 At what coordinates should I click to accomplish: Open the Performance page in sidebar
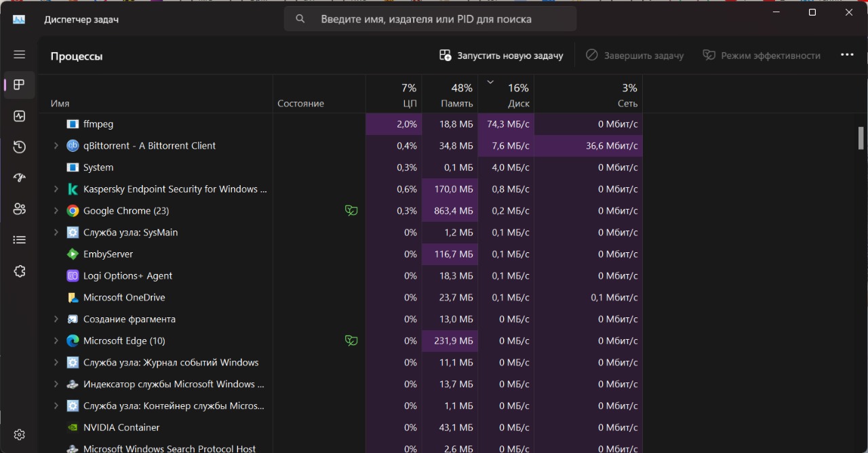(19, 116)
